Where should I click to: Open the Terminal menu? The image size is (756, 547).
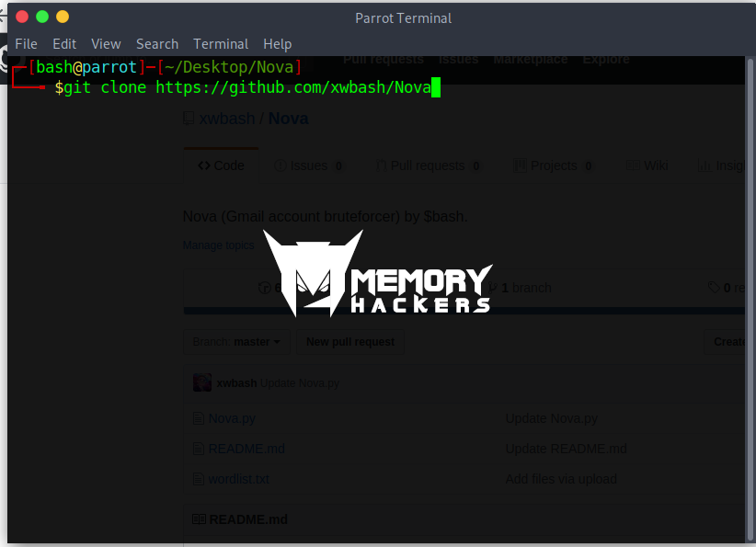pyautogui.click(x=221, y=44)
